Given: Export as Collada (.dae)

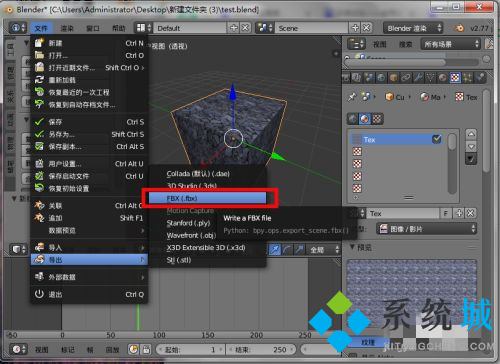Looking at the screenshot, I should click(x=207, y=174).
